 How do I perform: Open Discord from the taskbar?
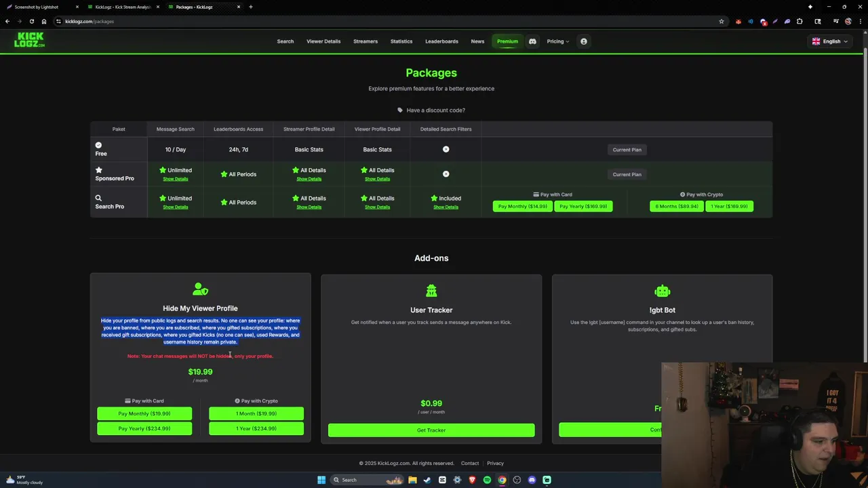pyautogui.click(x=532, y=480)
